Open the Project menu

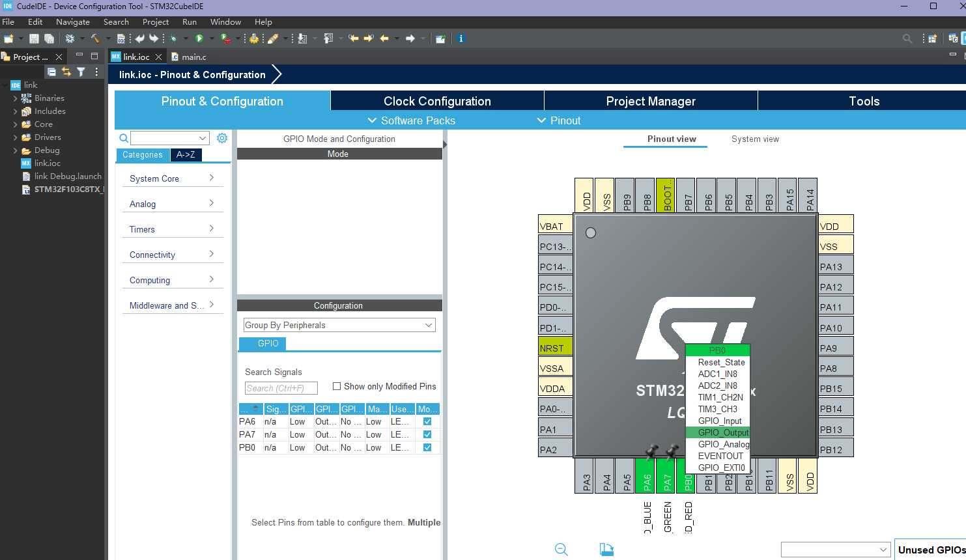156,21
